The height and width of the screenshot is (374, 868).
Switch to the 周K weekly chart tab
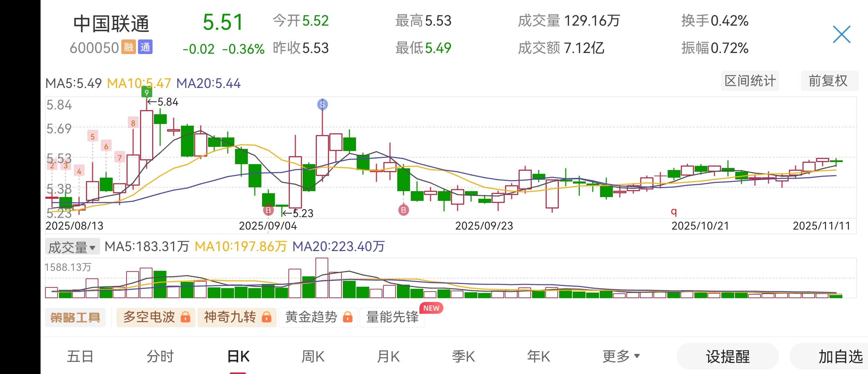point(313,356)
